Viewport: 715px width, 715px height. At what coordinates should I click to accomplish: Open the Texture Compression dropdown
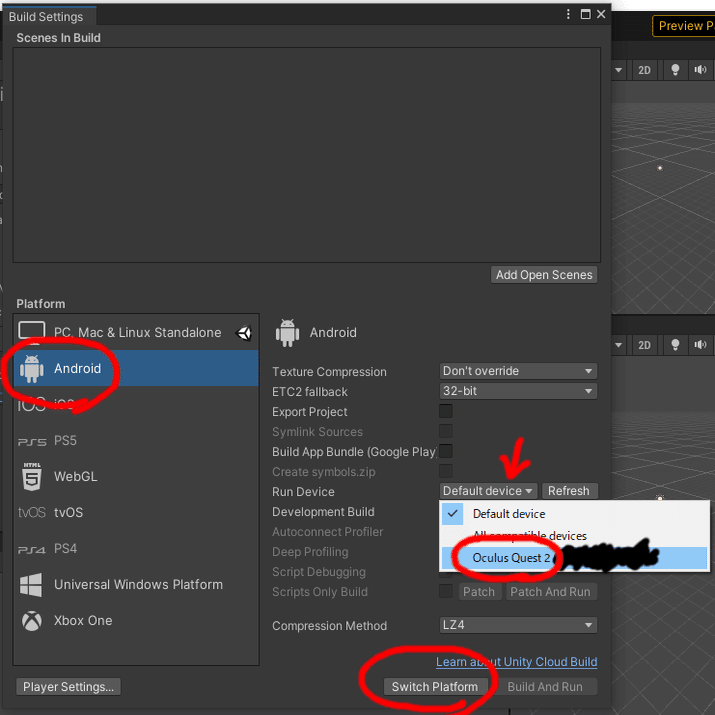coord(518,371)
